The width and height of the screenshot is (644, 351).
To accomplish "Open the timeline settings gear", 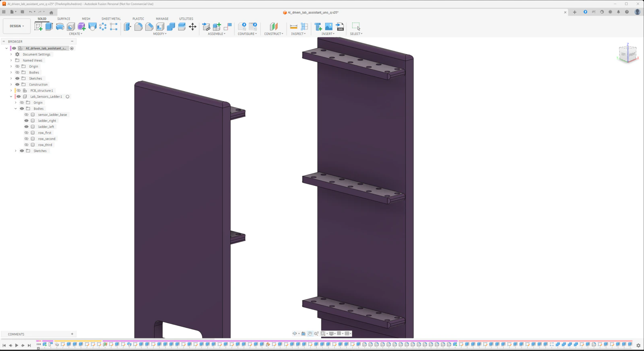I will (x=638, y=345).
